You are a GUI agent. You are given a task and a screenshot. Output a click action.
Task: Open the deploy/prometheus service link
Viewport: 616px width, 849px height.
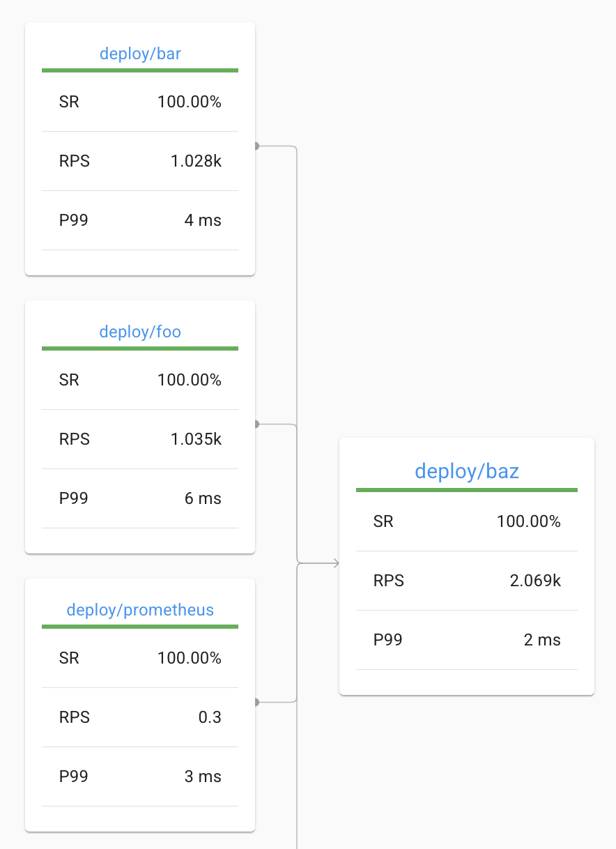tap(139, 609)
